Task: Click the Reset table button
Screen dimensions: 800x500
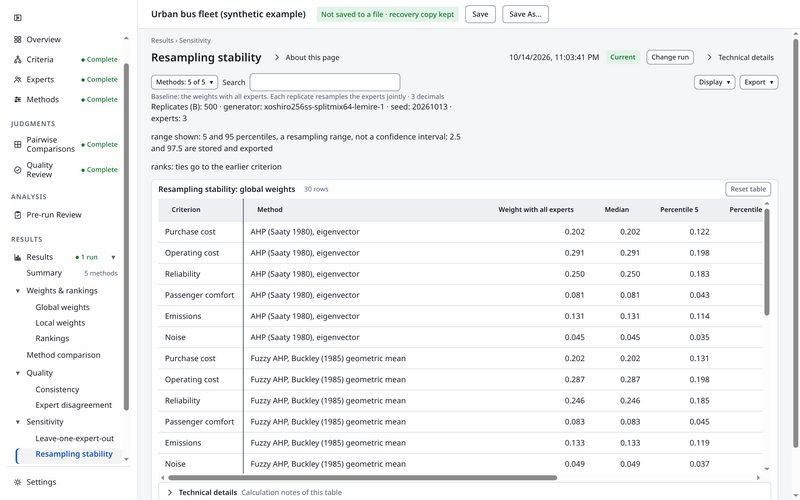Action: tap(748, 189)
